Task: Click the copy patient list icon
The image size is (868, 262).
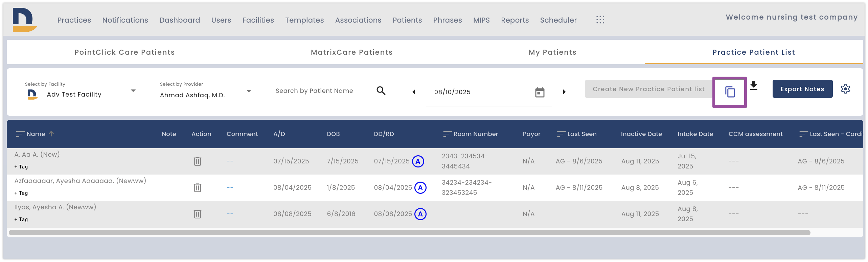Action: point(730,92)
